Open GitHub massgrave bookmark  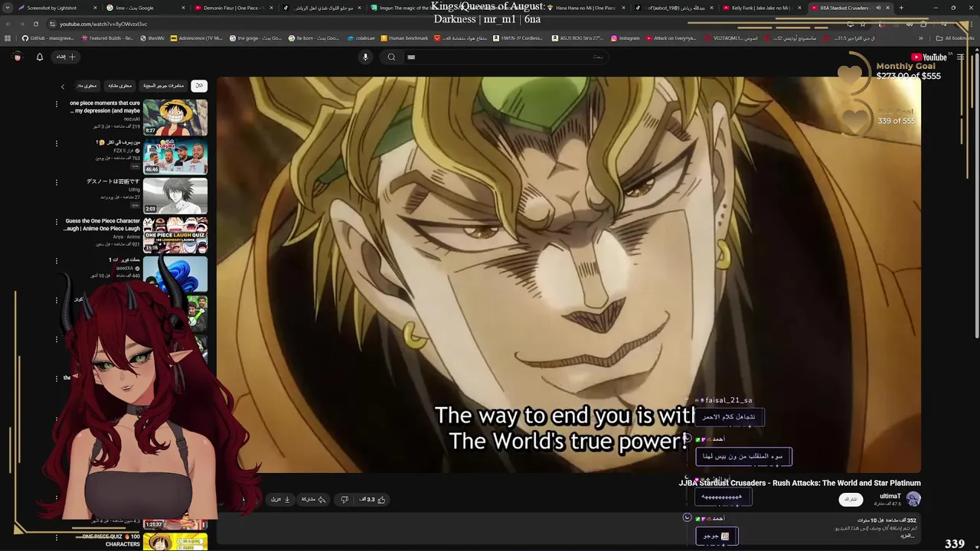(48, 38)
